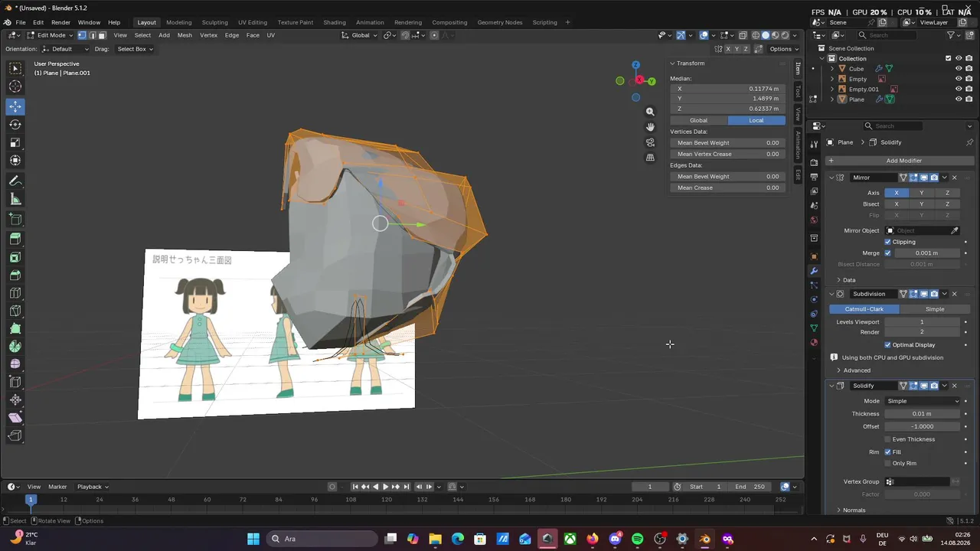This screenshot has height=551, width=980.
Task: Switch to the UV Editing workspace tab
Action: pos(253,22)
